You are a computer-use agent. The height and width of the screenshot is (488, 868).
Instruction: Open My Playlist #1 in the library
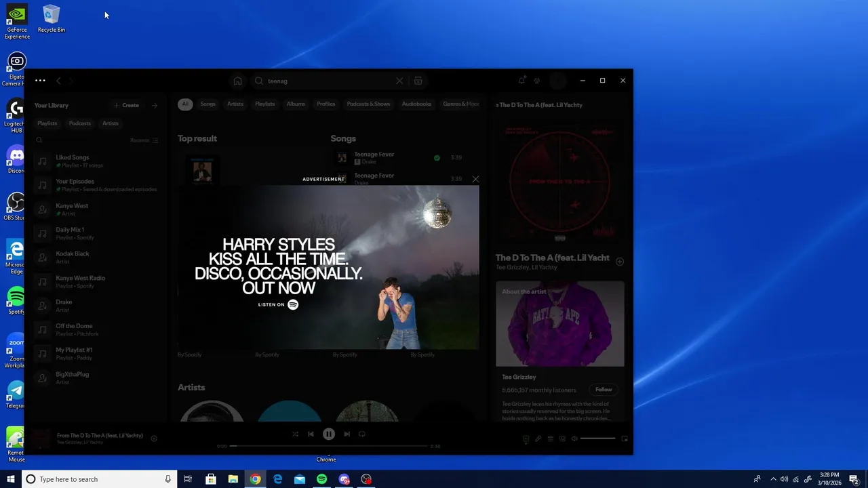[96, 354]
